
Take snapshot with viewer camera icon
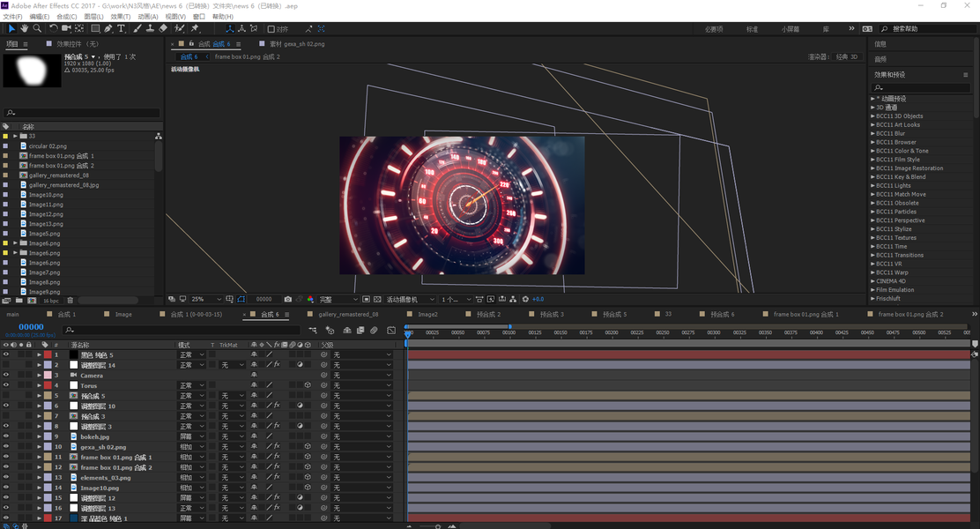[x=287, y=300]
